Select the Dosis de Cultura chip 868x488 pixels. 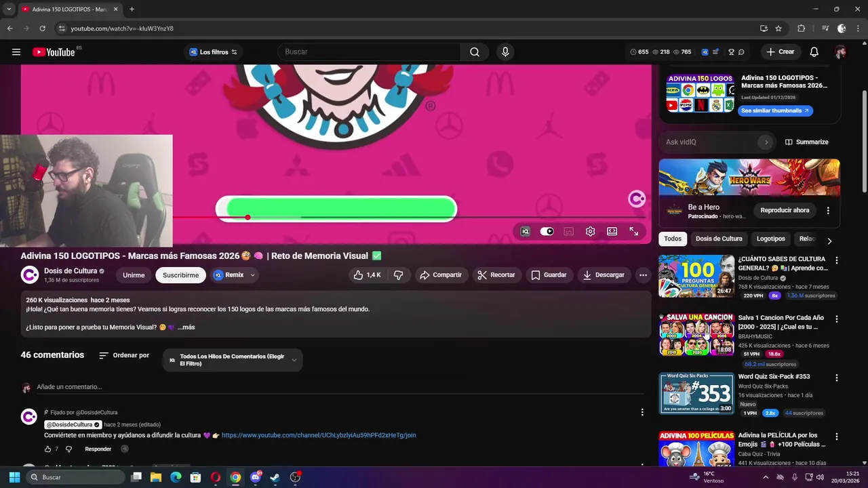719,239
